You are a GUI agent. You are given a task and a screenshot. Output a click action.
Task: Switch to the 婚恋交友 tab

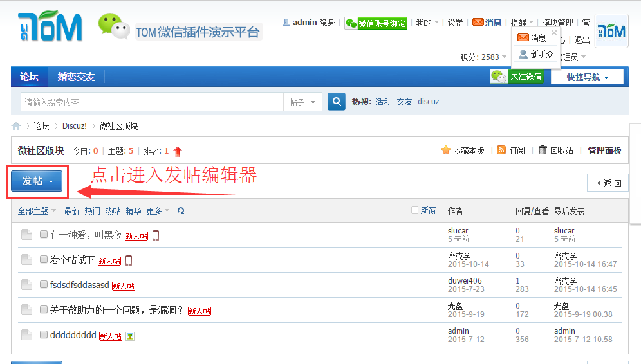point(76,77)
